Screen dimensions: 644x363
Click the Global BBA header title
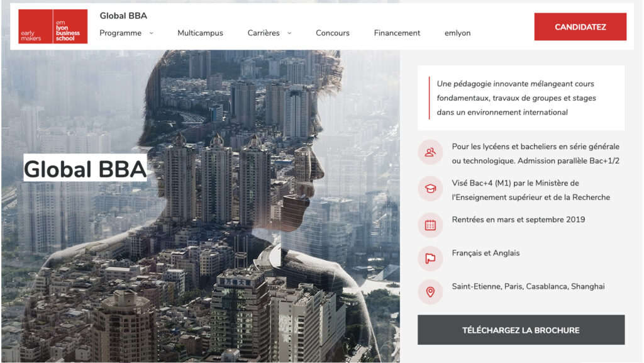(x=123, y=16)
